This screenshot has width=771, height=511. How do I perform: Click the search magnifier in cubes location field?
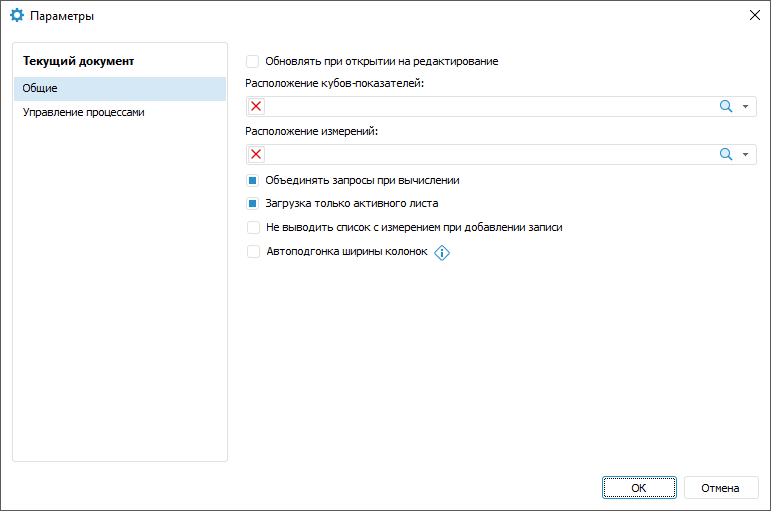click(x=726, y=107)
